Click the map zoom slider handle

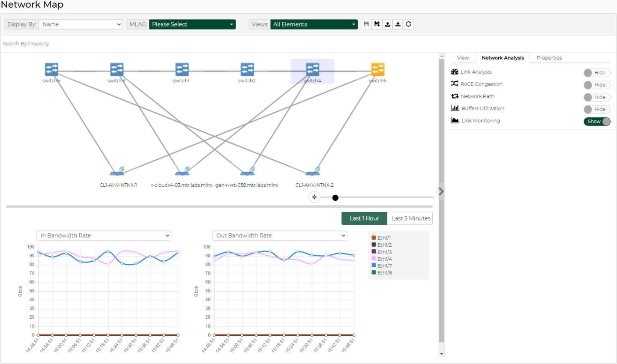(335, 198)
